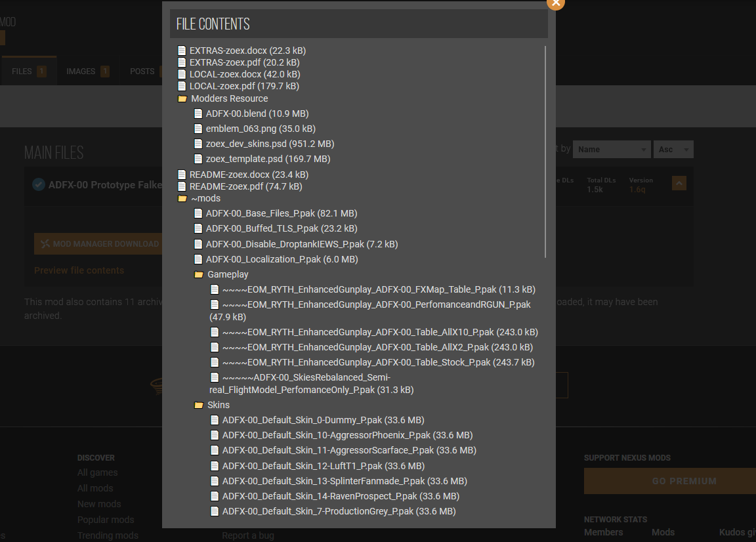This screenshot has width=756, height=542.
Task: Select the Skin_14-RavenProspect_P.pak file name
Action: tap(341, 496)
